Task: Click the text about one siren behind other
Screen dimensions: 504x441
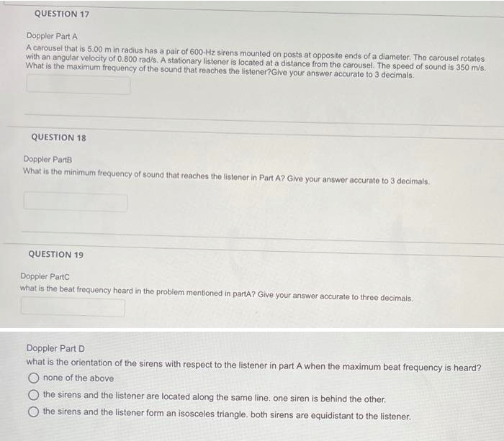Action: click(215, 396)
